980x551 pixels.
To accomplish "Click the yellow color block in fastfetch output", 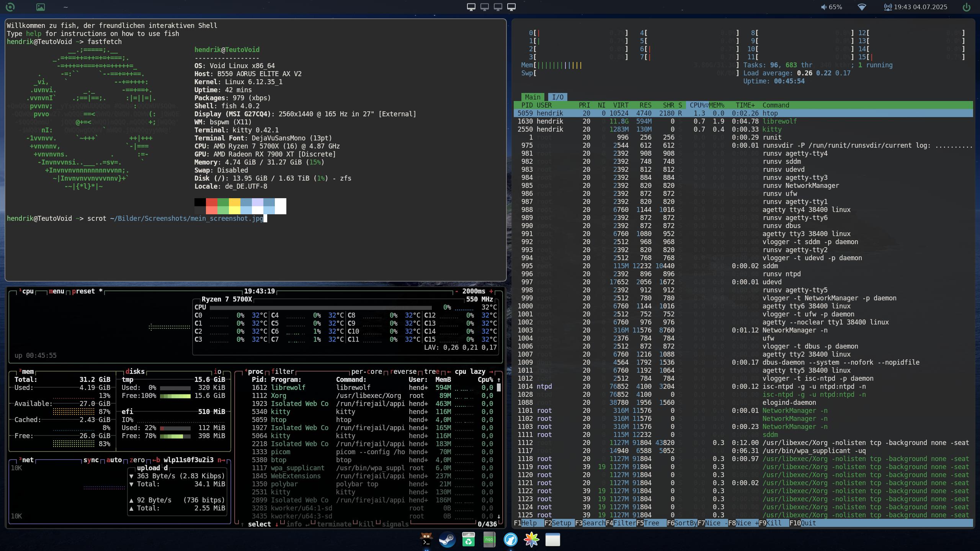I will tap(235, 202).
